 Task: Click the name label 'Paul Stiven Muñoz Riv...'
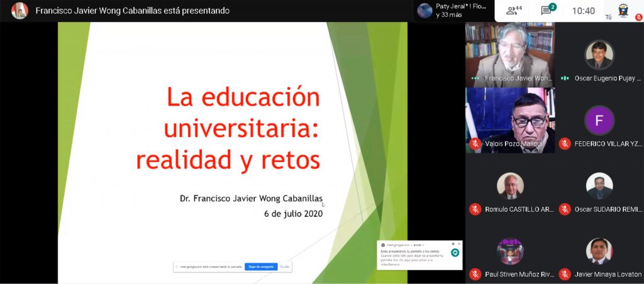tap(519, 274)
